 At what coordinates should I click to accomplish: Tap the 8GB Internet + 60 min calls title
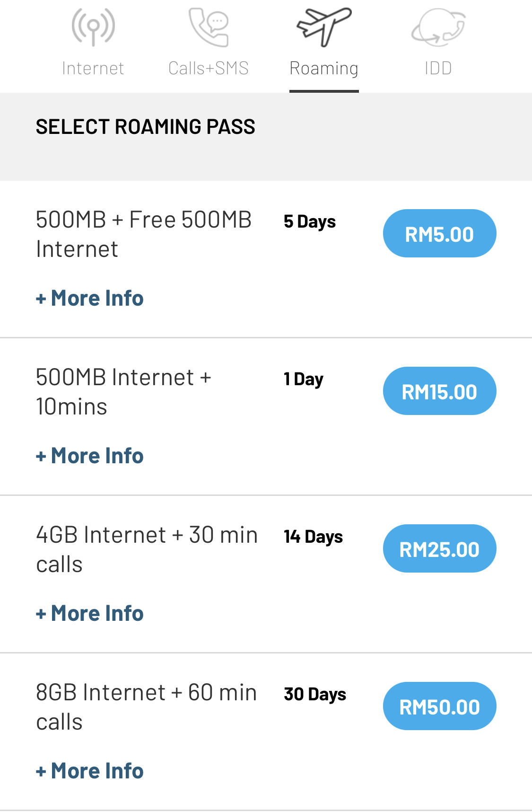click(x=147, y=707)
